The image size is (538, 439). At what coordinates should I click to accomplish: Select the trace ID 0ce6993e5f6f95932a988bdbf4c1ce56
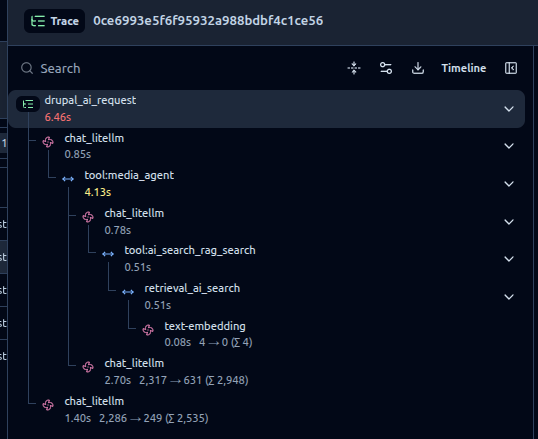(208, 21)
